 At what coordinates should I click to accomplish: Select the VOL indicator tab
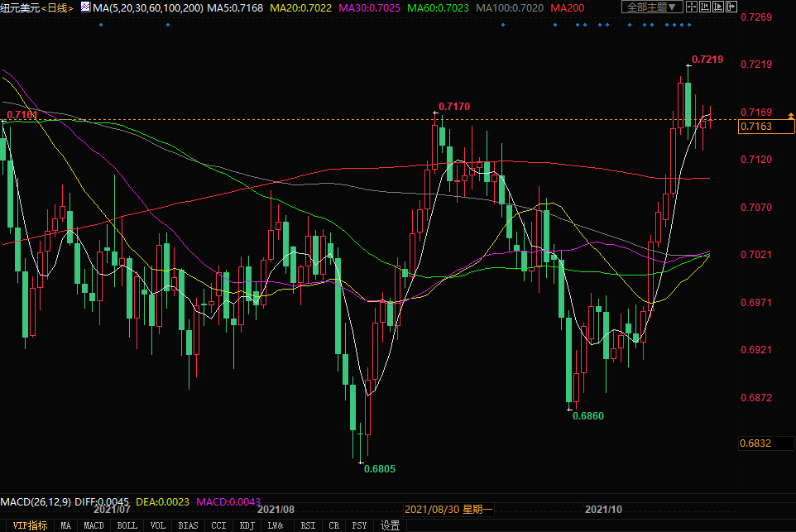(159, 525)
